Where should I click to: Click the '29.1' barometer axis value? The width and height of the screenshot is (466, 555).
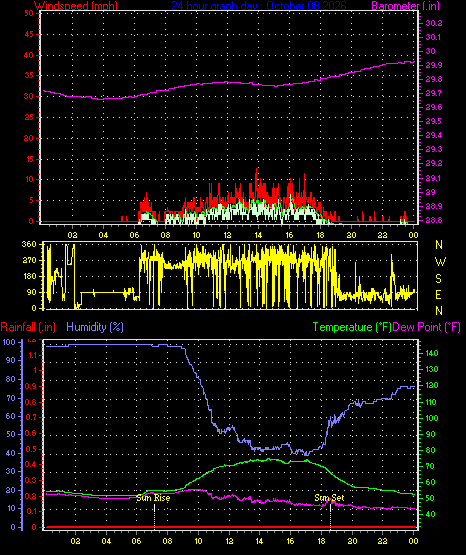tap(433, 178)
